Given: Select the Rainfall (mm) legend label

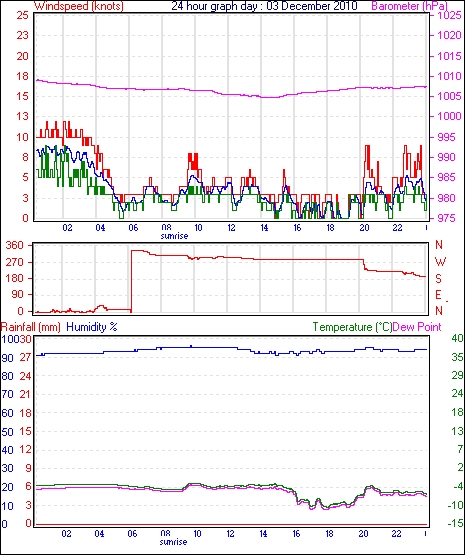Looking at the screenshot, I should pos(31,327).
